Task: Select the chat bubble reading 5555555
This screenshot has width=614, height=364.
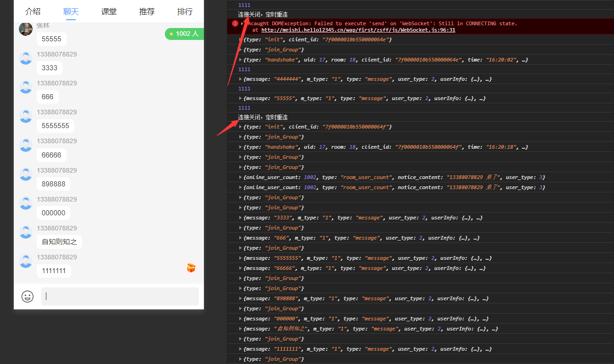Action: pyautogui.click(x=56, y=126)
